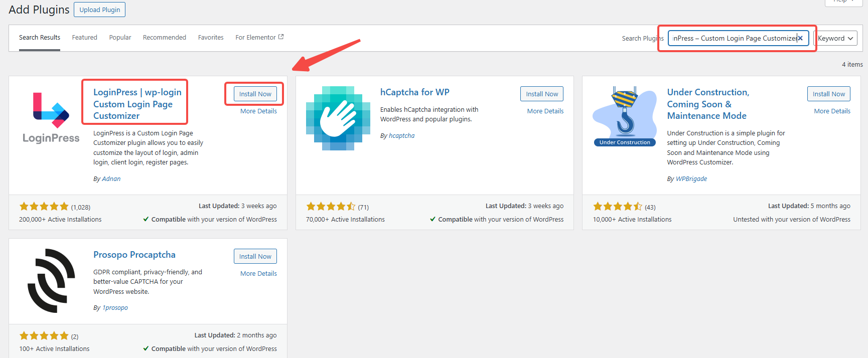Viewport: 868px width, 358px height.
Task: Open the Keyword search type dropdown
Action: point(835,38)
